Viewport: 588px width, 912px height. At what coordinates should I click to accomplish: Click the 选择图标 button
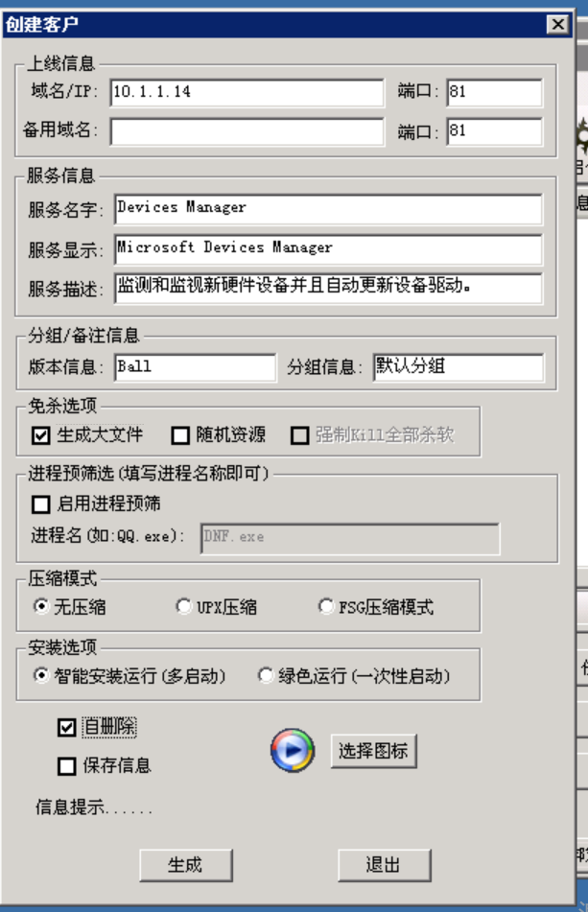click(x=373, y=751)
